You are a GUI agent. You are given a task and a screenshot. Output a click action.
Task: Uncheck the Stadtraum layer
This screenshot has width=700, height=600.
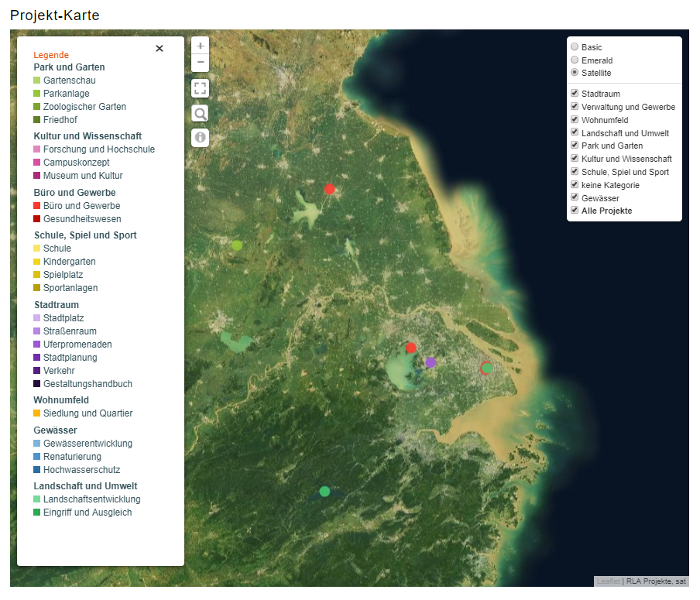[575, 94]
